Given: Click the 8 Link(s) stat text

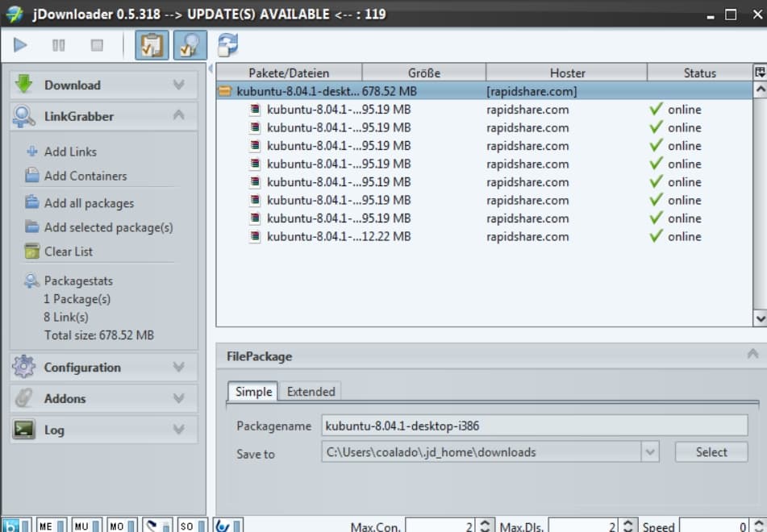Looking at the screenshot, I should [66, 317].
